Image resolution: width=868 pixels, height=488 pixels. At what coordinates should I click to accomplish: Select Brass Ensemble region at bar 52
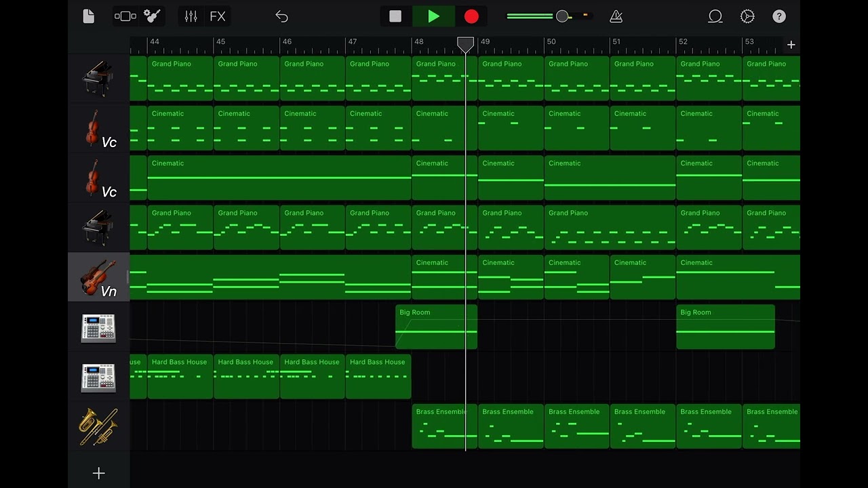tap(709, 426)
